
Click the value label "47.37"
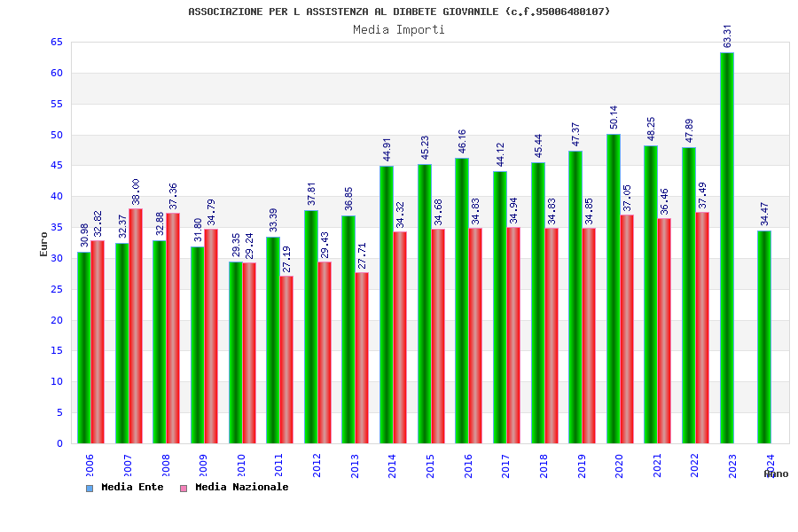tap(576, 135)
